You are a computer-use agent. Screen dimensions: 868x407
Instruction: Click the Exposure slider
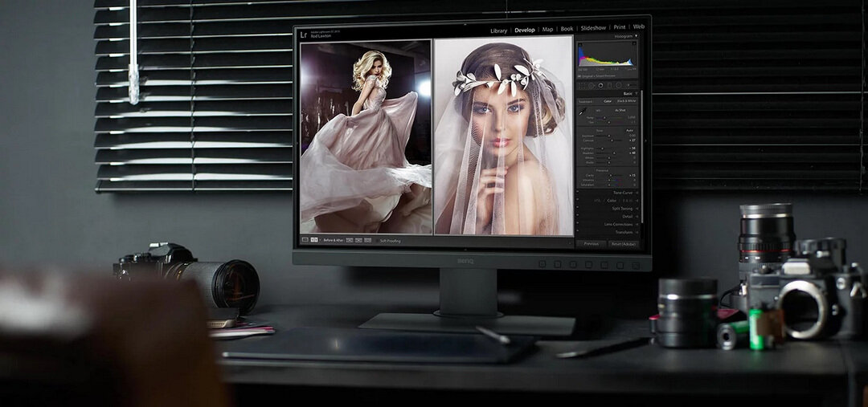(608, 136)
